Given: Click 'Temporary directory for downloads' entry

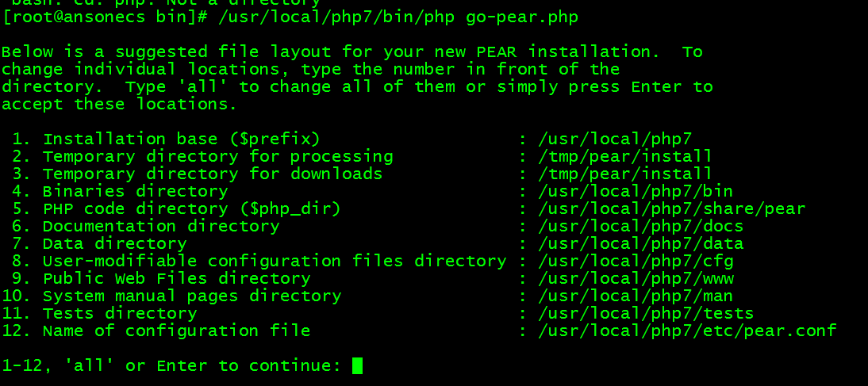Looking at the screenshot, I should pyautogui.click(x=213, y=174).
